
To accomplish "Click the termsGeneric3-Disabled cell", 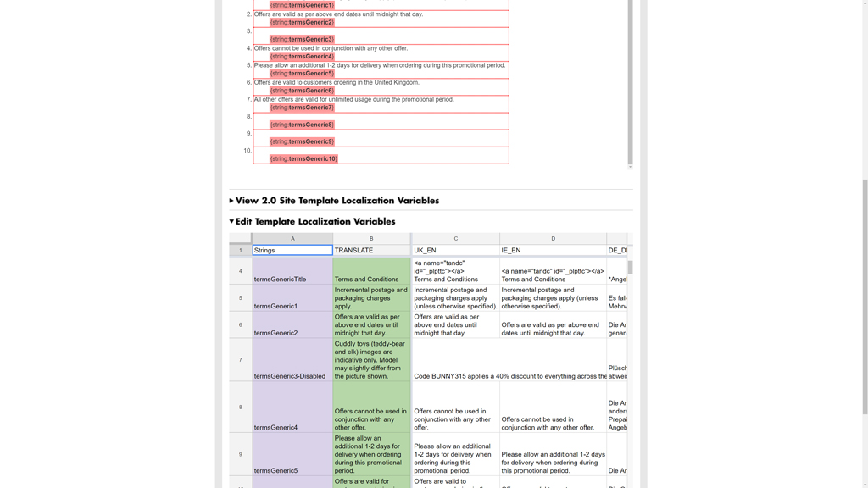I will point(292,359).
